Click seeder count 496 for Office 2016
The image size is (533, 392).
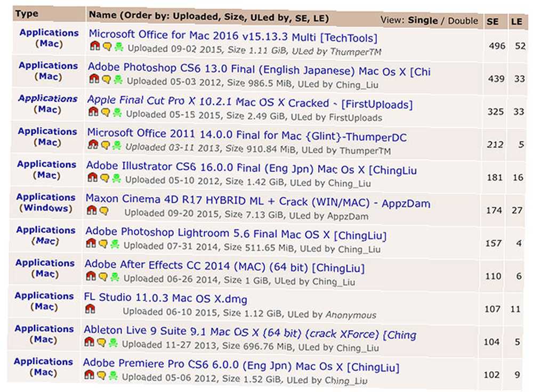pos(497,45)
